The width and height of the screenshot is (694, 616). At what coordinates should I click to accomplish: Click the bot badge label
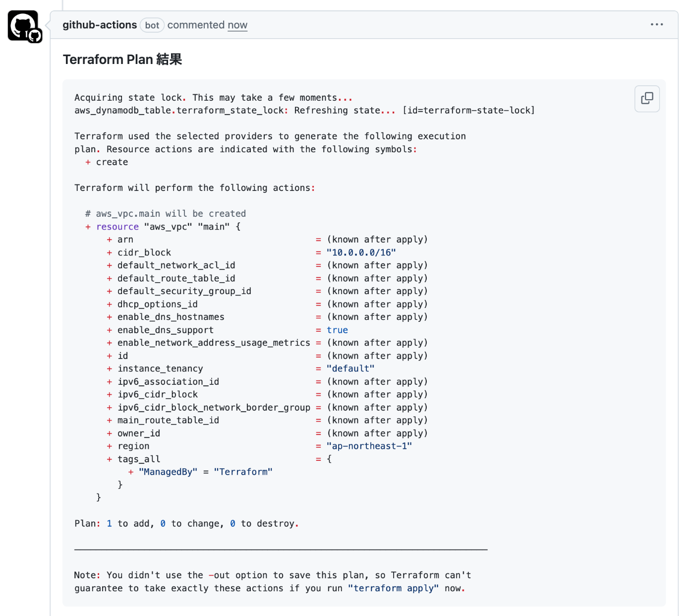[152, 25]
